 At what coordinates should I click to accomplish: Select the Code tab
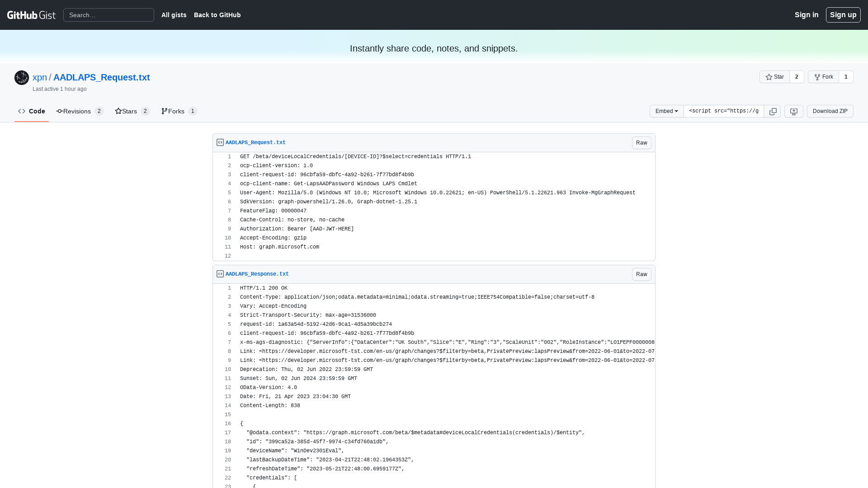point(30,111)
